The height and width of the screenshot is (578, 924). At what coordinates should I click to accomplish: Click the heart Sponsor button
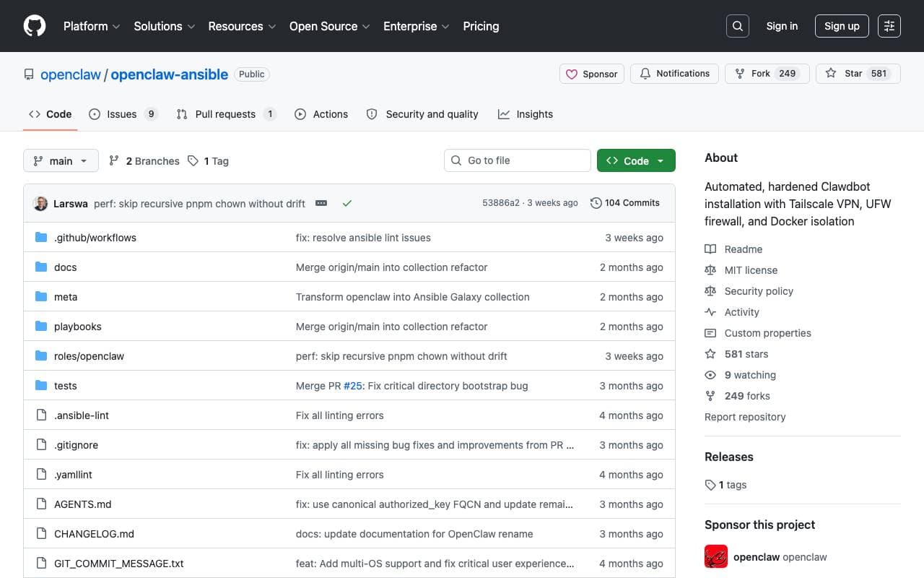(x=592, y=74)
